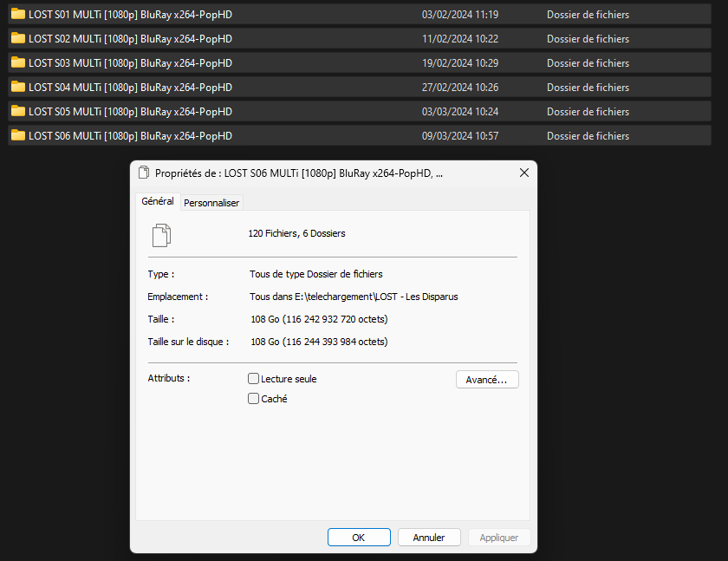The width and height of the screenshot is (728, 561).
Task: Click LOST S01 MULTi [1080p] folder name
Action: click(x=131, y=15)
